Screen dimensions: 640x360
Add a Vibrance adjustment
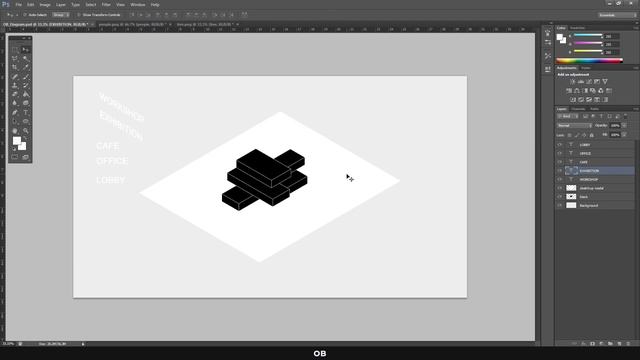pos(605,82)
